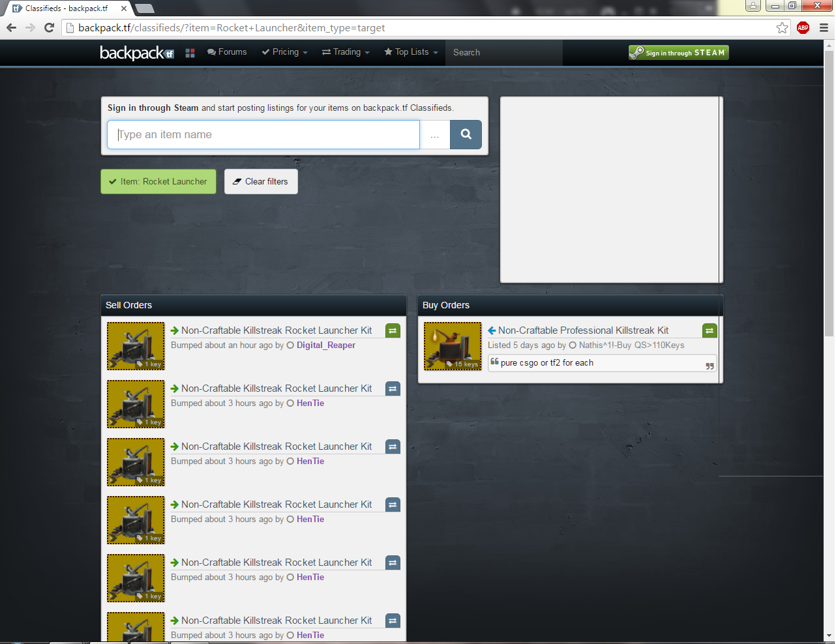The width and height of the screenshot is (836, 644).
Task: Reload the page
Action: pos(49,27)
